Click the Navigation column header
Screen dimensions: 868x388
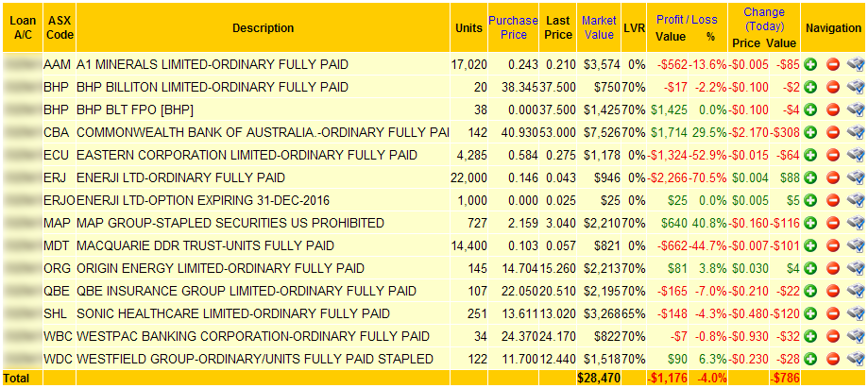[833, 27]
